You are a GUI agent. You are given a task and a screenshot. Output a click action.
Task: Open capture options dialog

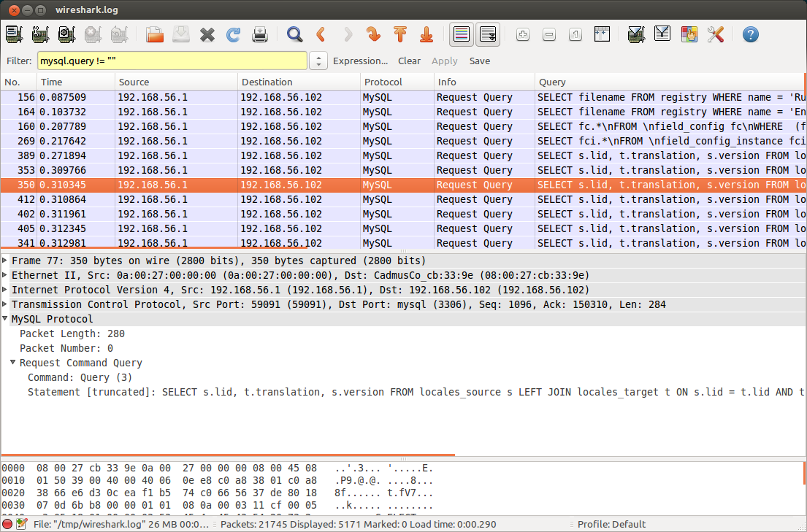[40, 35]
